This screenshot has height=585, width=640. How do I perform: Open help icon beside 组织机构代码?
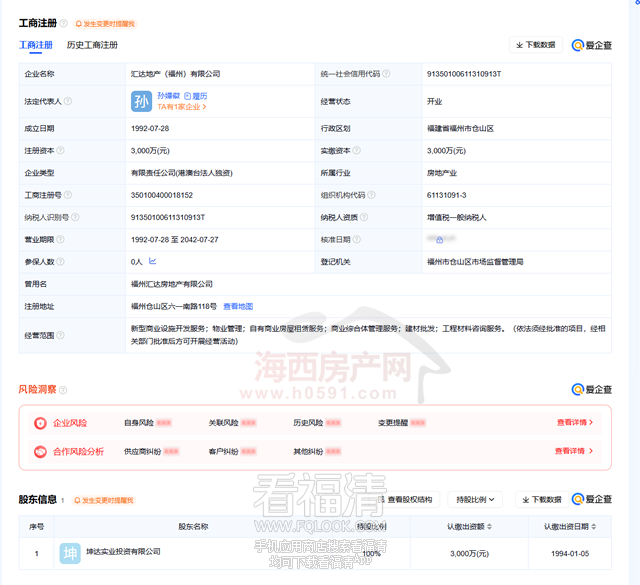(x=371, y=195)
